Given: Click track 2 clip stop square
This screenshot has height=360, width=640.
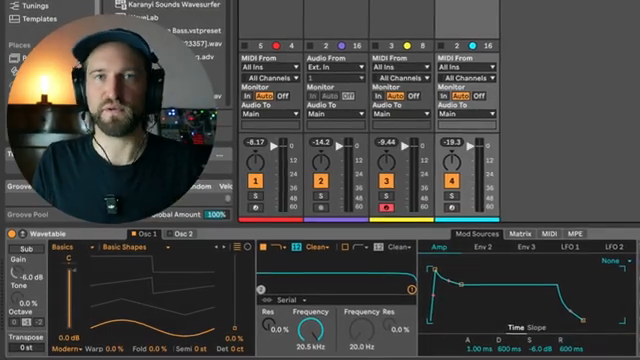Looking at the screenshot, I should coord(310,46).
